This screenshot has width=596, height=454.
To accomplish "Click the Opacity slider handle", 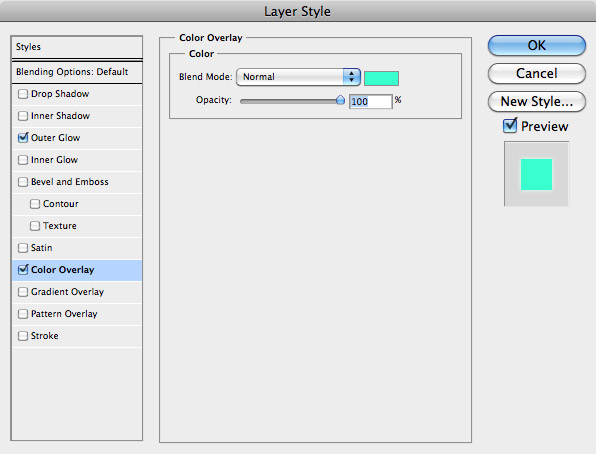I will [340, 100].
